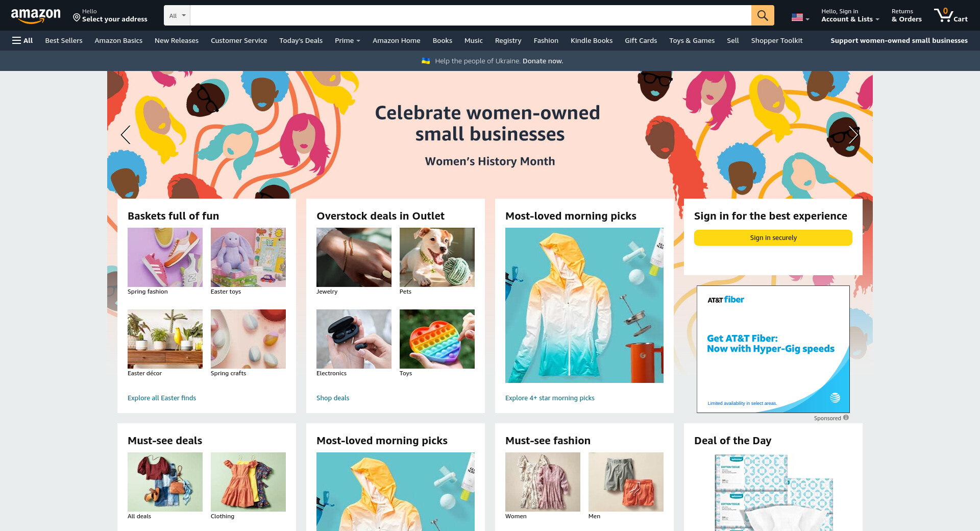980x531 pixels.
Task: Open the Books section
Action: (x=443, y=40)
